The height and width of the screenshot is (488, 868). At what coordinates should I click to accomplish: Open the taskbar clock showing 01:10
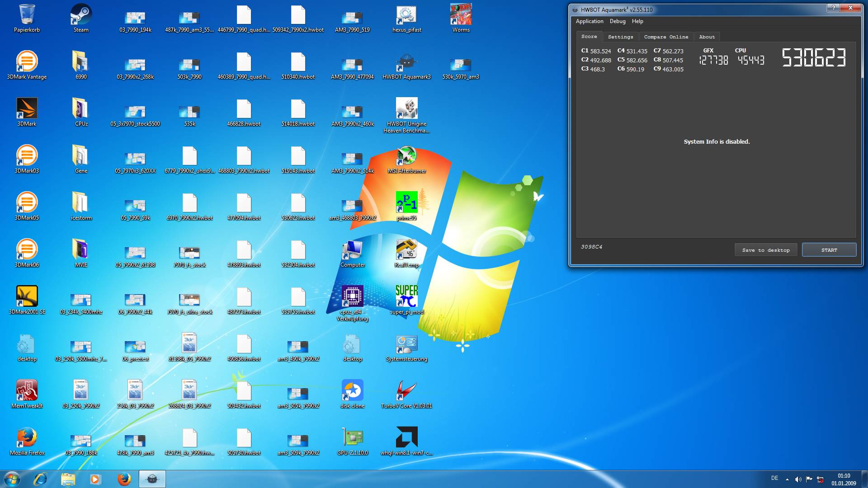(x=844, y=479)
